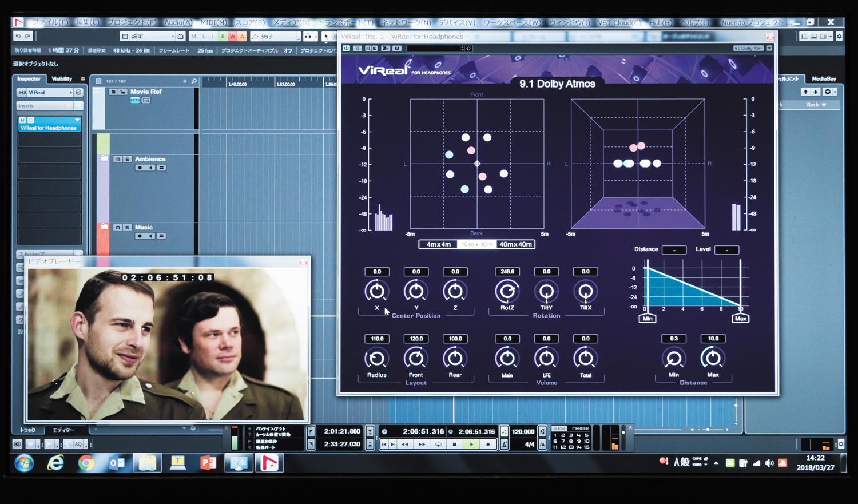The height and width of the screenshot is (504, 858).
Task: Click the Record button in transport
Action: [x=488, y=445]
